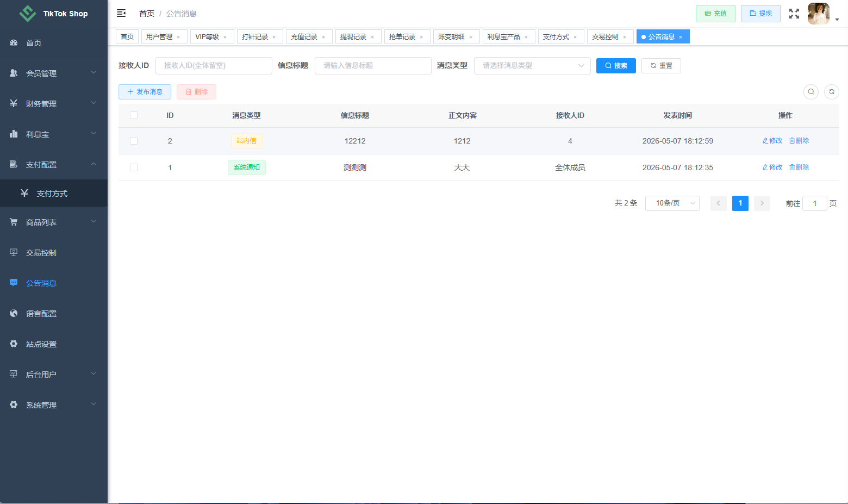
Task: Close the 用户管理 tab
Action: tap(178, 37)
